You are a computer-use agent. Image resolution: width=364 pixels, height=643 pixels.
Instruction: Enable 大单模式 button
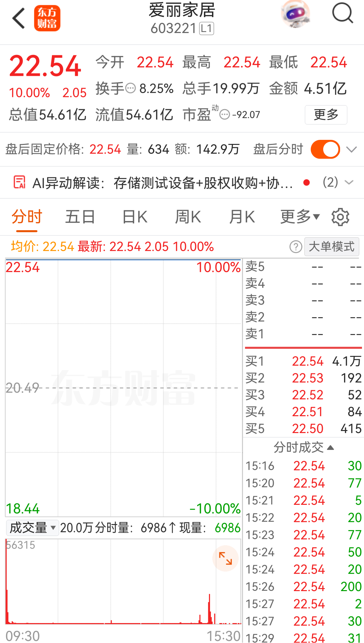point(332,247)
